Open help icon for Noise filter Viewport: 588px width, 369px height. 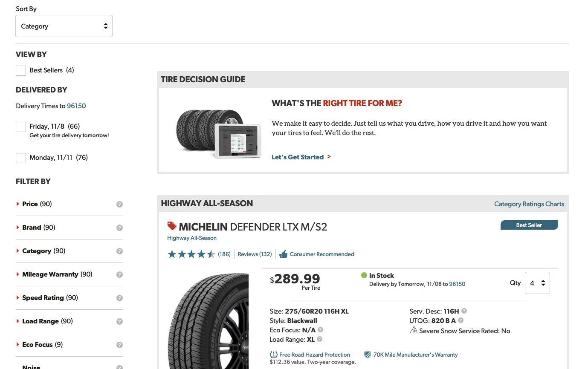point(119,367)
